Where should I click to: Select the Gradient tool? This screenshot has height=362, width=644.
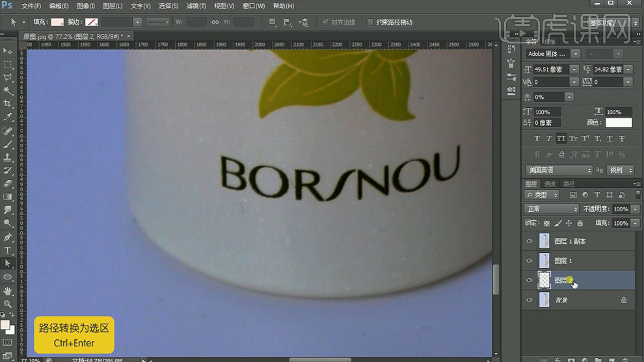point(7,197)
